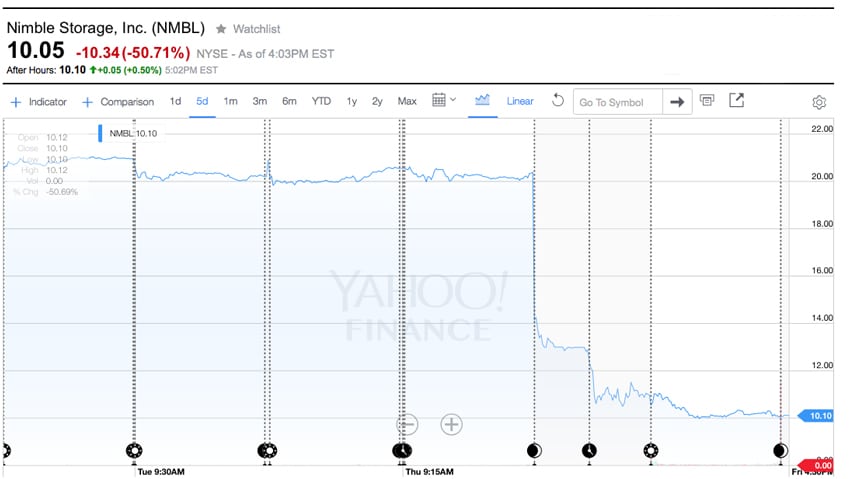Click the Go To Symbol input field
Screen dimensions: 850x479
617,102
